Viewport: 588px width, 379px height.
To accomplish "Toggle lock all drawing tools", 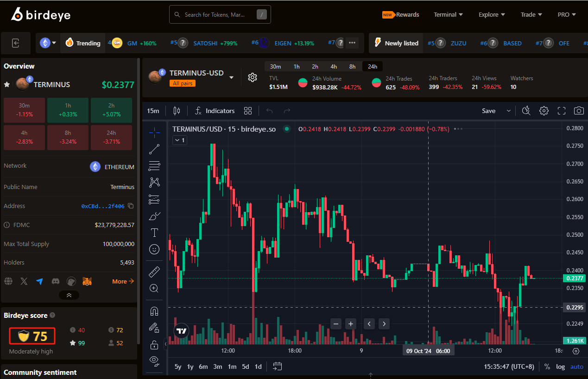I will click(x=154, y=344).
